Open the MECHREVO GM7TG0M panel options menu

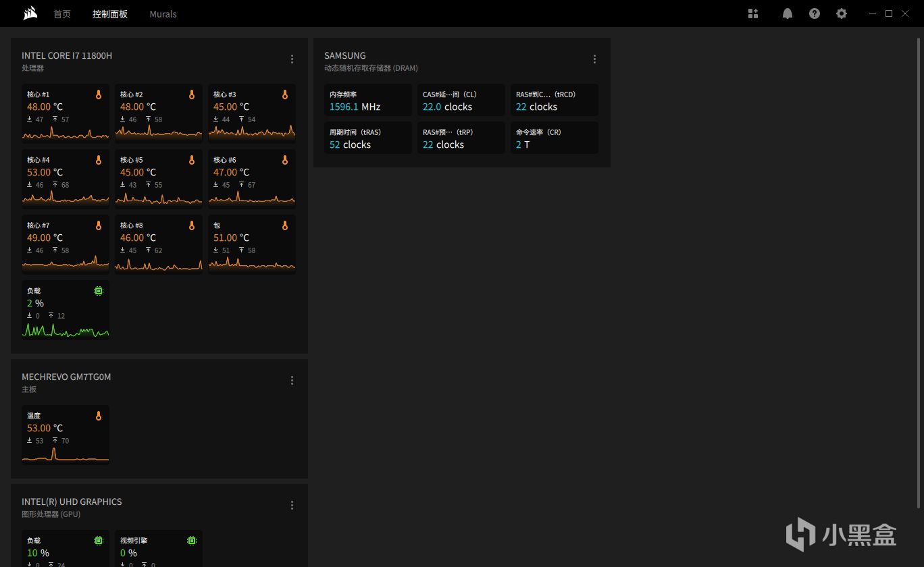click(292, 381)
